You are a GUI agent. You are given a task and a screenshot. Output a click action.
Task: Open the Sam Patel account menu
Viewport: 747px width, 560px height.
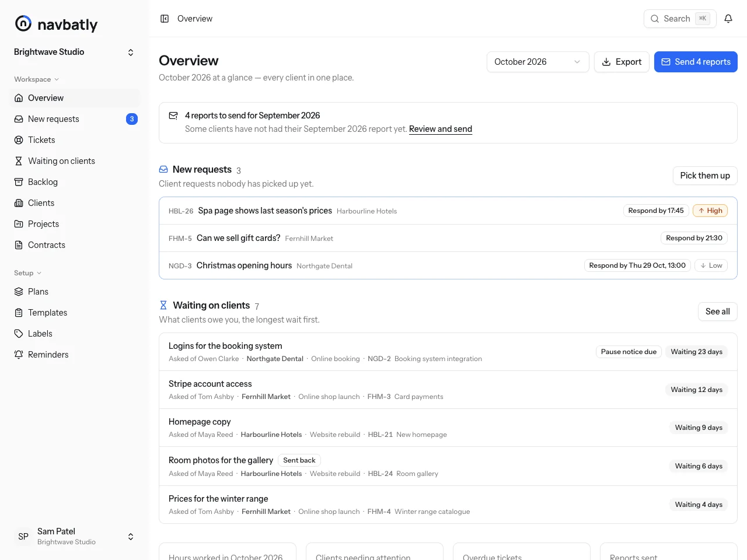tap(74, 537)
